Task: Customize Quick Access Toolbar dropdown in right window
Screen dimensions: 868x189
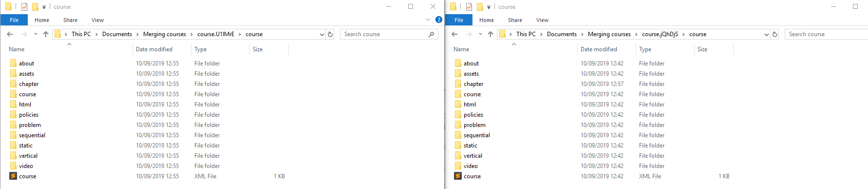Action: tap(489, 7)
